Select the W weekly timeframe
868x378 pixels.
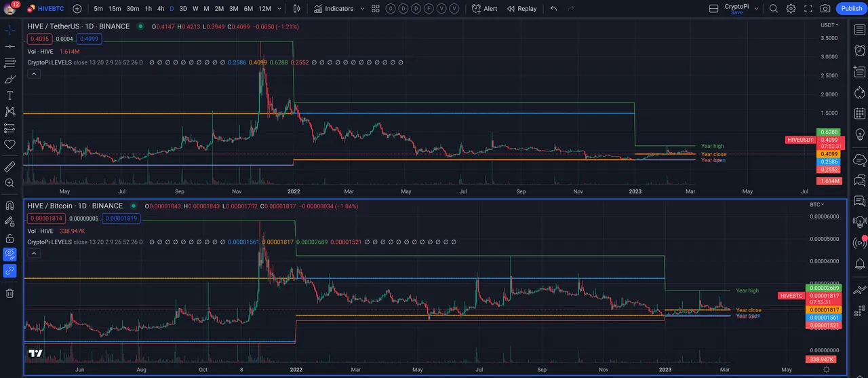tap(195, 9)
